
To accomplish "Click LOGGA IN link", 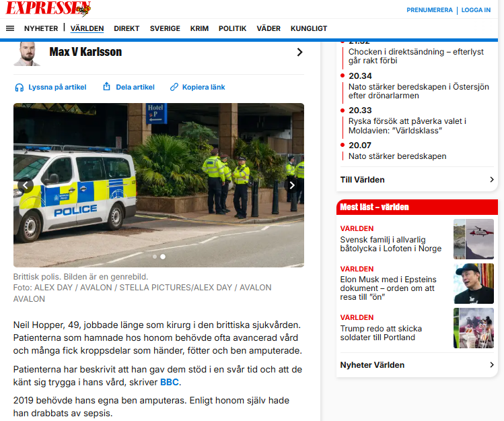I will coord(476,10).
